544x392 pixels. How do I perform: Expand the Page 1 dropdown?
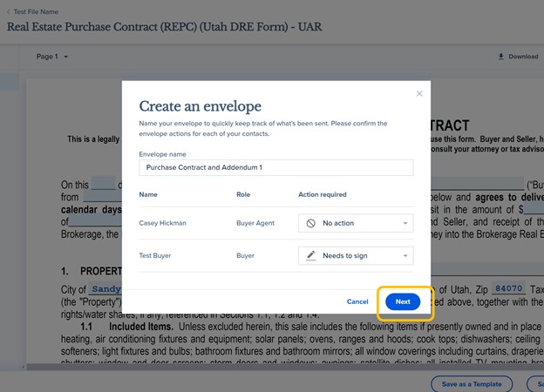(x=65, y=57)
